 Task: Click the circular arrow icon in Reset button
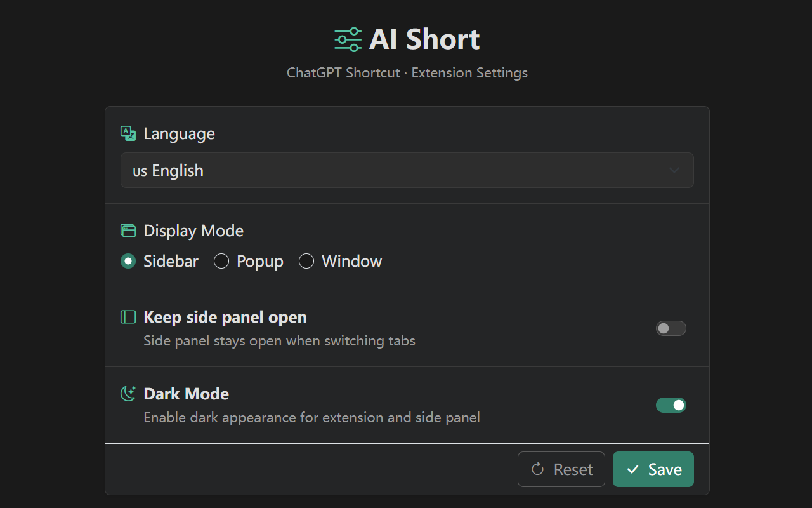537,469
